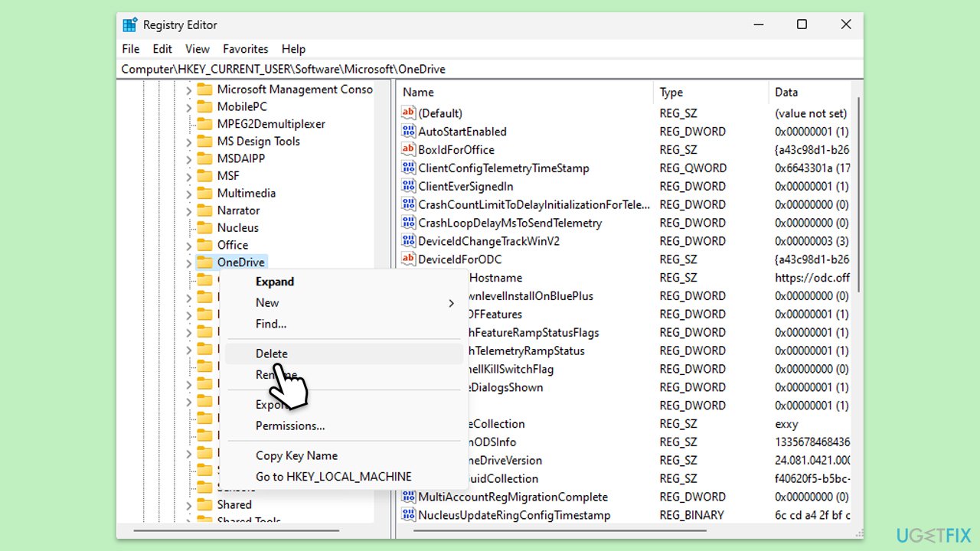Viewport: 980px width, 551px height.
Task: Select the ClientEverSignedIn value name
Action: pyautogui.click(x=465, y=186)
